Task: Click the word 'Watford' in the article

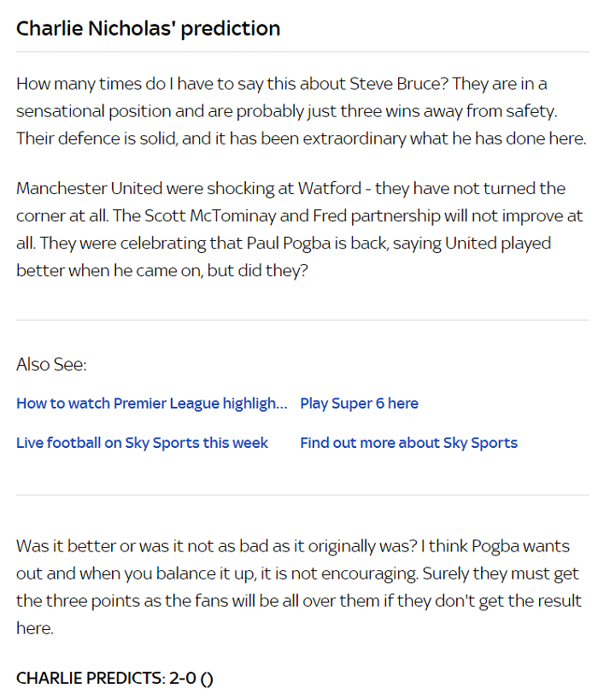Action: (x=315, y=188)
